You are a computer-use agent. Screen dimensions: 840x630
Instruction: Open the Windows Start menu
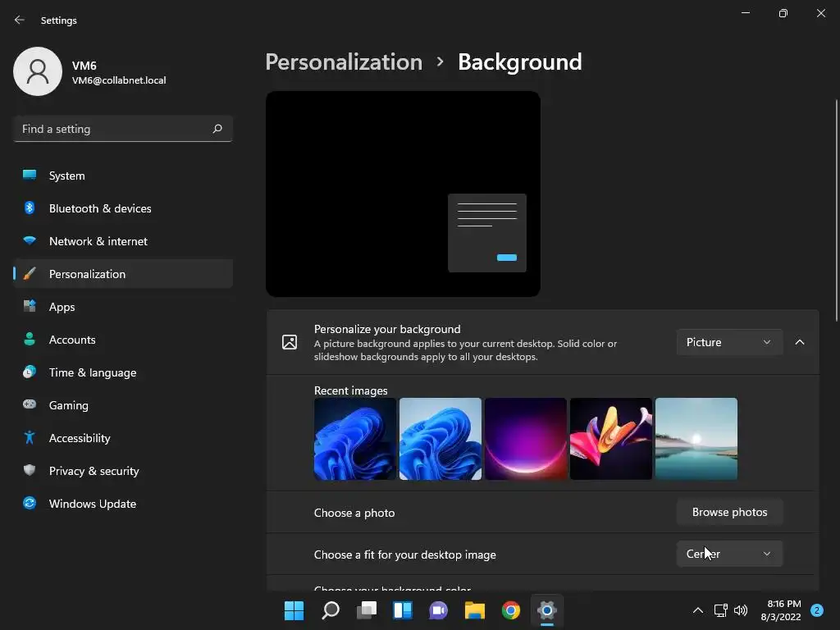point(294,610)
